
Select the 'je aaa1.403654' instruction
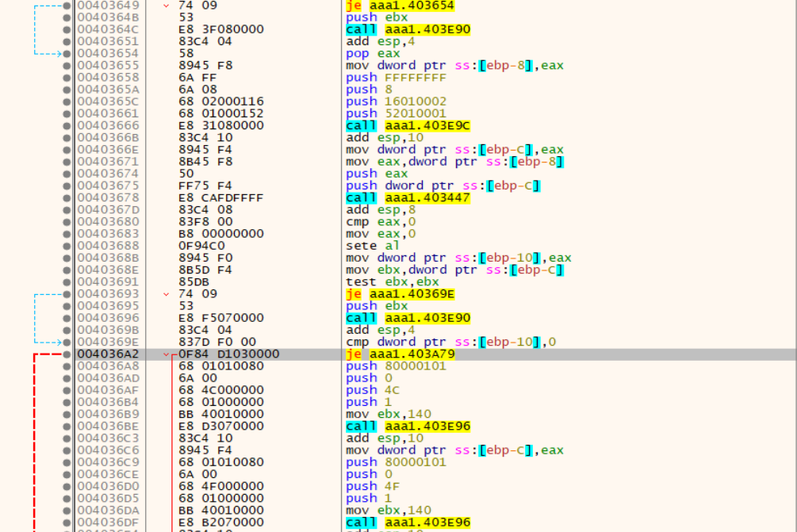[x=400, y=6]
